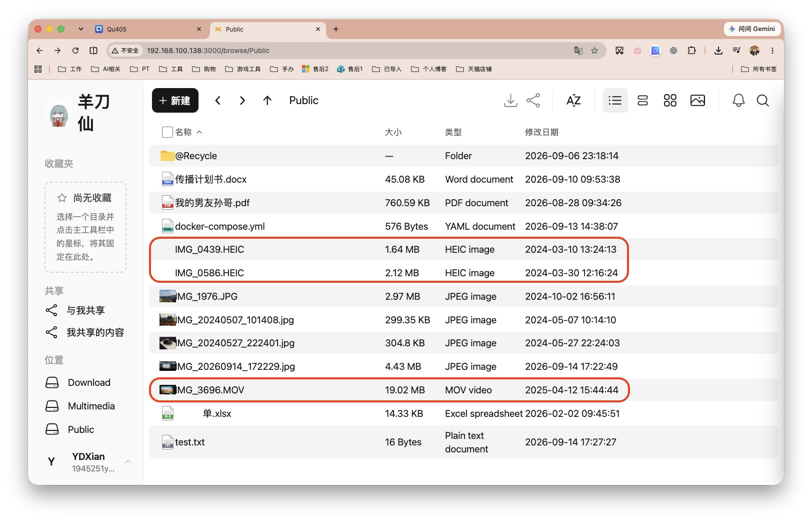812x522 pixels.
Task: Go back to previous folder
Action: pyautogui.click(x=218, y=101)
